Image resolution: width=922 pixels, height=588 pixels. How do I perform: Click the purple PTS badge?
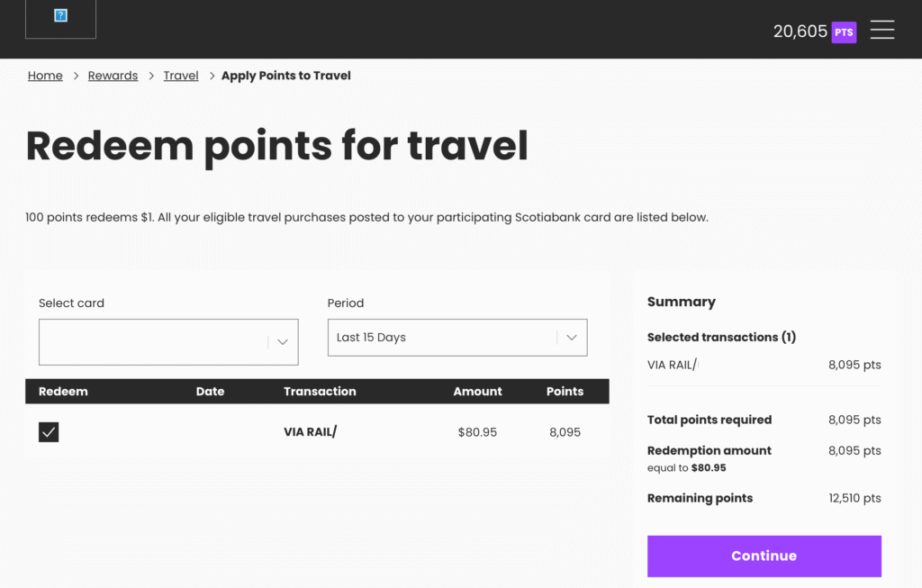844,32
